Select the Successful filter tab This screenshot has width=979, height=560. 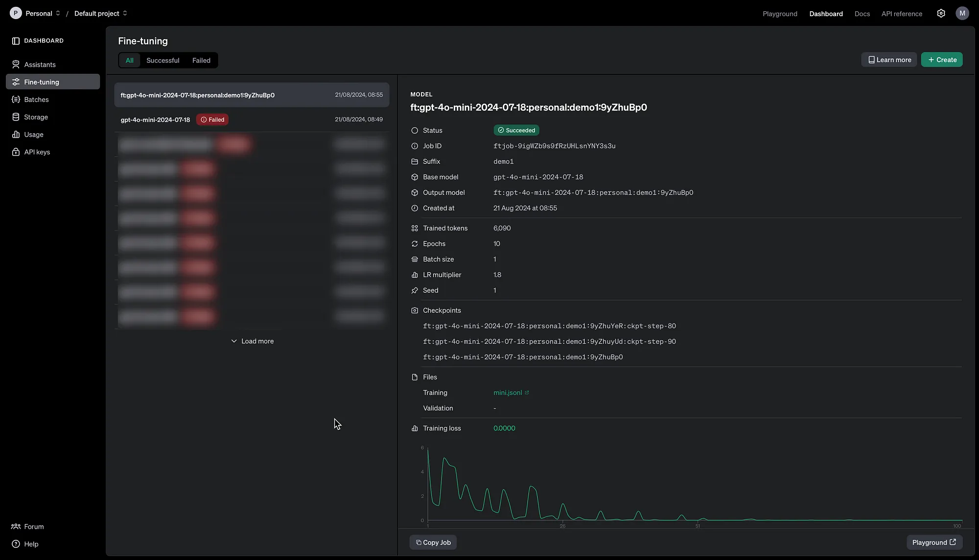pos(163,60)
